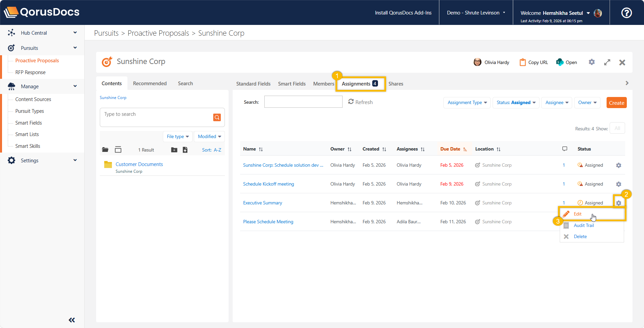Click the orange Create button
Screen dimensions: 644x328
[616, 103]
